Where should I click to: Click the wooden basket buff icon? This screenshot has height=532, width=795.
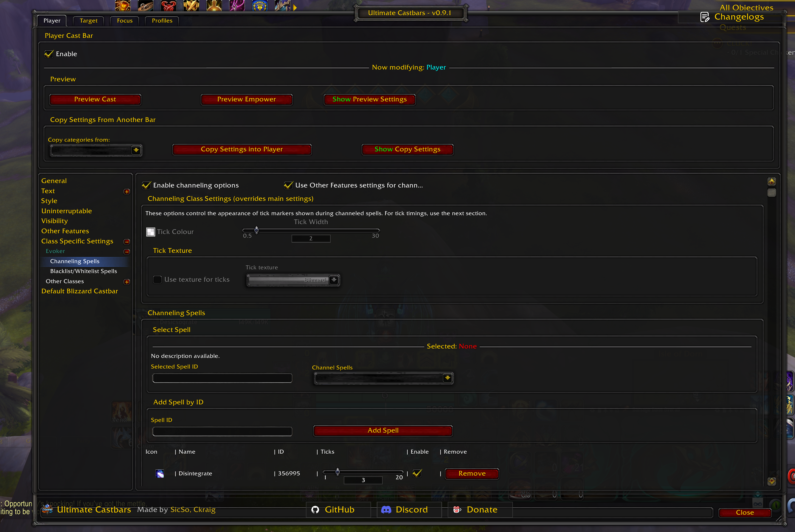[x=145, y=5]
